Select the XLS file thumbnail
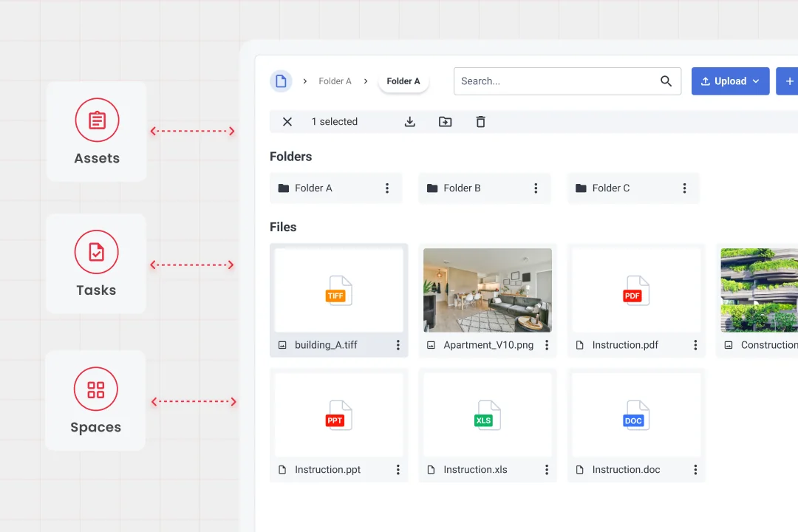The height and width of the screenshot is (532, 798). pos(488,415)
